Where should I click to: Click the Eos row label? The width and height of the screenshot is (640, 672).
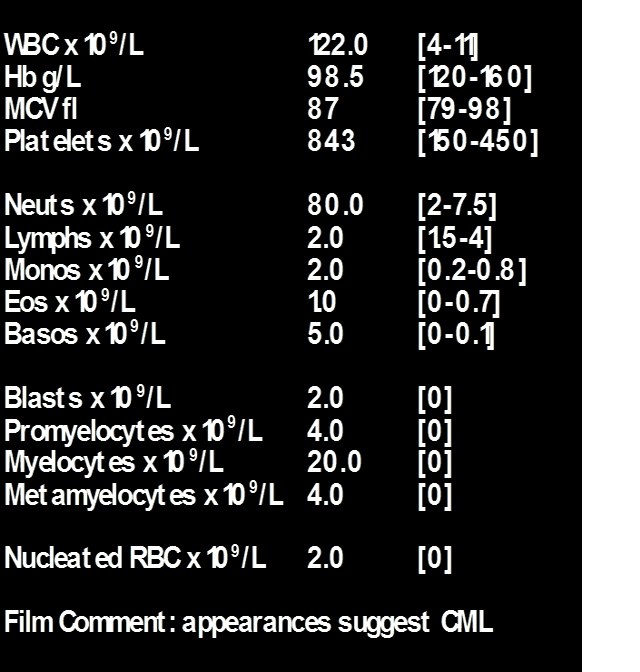click(x=70, y=303)
